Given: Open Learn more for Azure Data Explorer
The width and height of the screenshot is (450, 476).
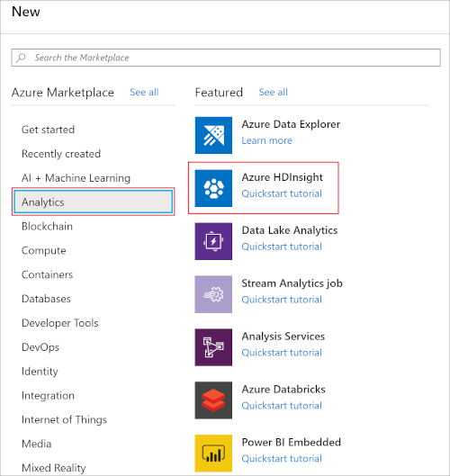Looking at the screenshot, I should (x=266, y=140).
